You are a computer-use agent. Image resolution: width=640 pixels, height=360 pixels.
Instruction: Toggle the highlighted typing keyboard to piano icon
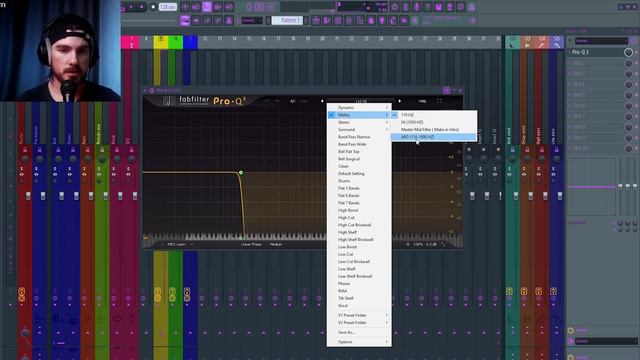tap(185, 20)
